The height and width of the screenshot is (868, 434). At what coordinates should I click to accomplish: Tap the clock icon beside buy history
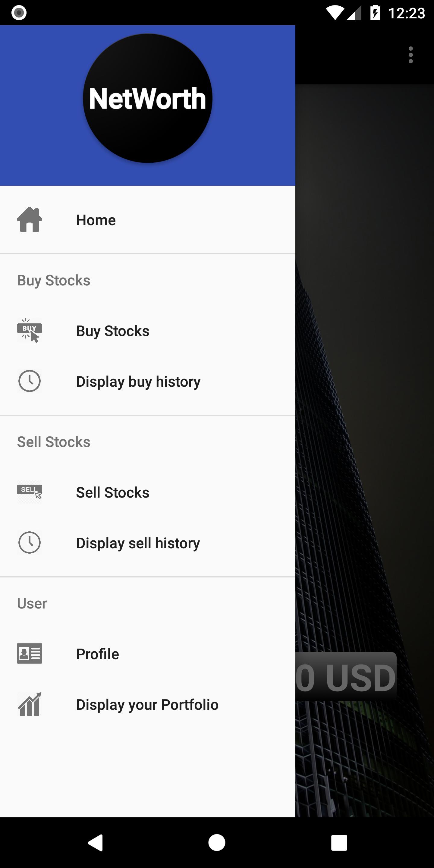coord(30,381)
